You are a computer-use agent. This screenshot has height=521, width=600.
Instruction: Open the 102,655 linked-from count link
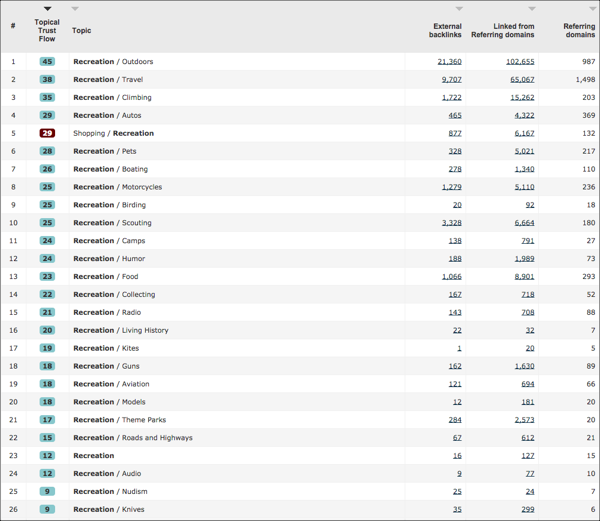519,62
